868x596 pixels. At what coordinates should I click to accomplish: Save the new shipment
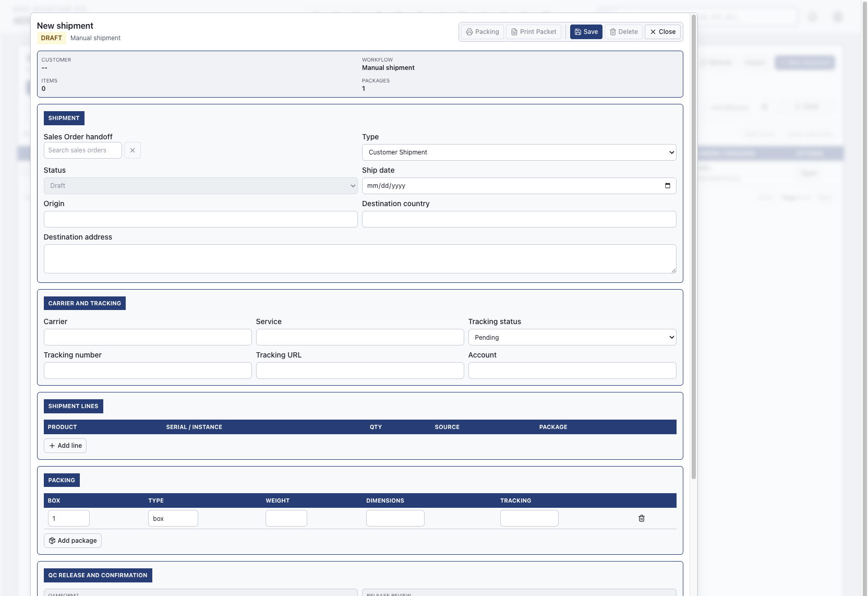[586, 32]
